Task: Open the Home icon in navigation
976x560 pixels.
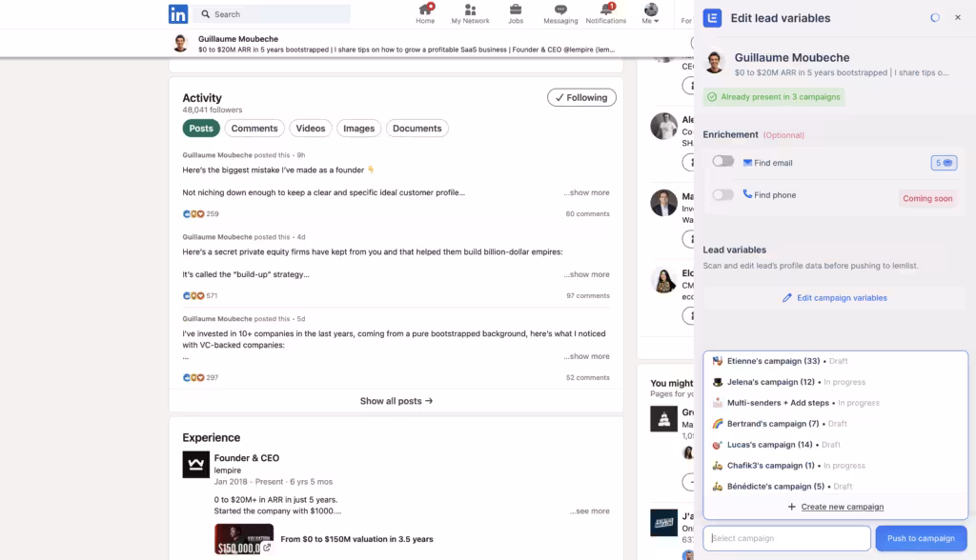Action: coord(425,10)
